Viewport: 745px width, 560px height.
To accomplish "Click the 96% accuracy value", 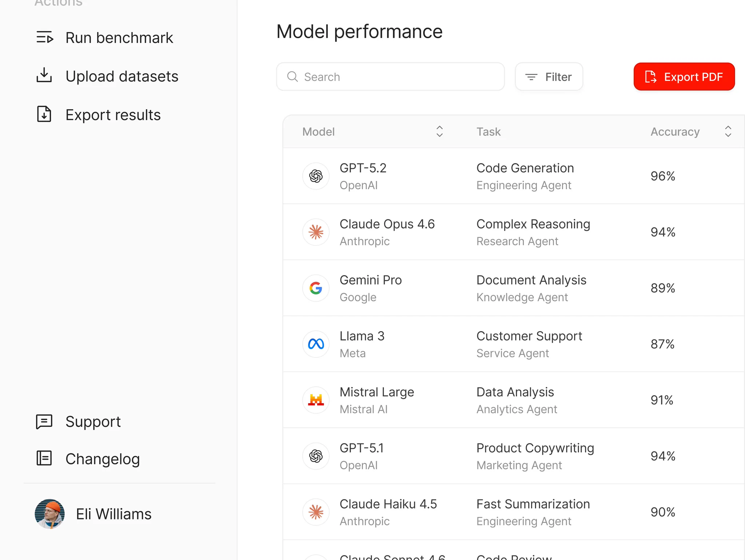I will pyautogui.click(x=663, y=176).
